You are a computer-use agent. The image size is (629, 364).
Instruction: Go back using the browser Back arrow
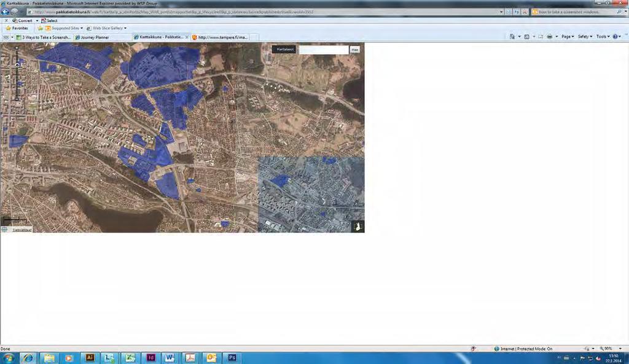pyautogui.click(x=5, y=12)
